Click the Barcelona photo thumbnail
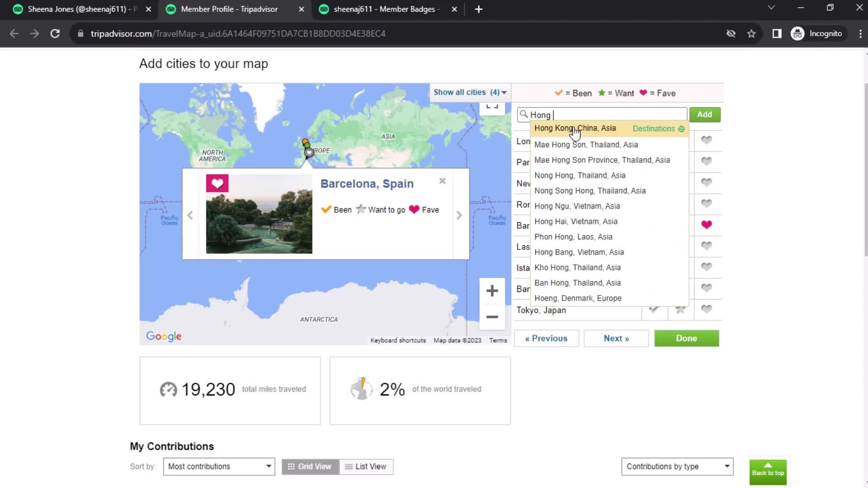868x488 pixels. pyautogui.click(x=259, y=214)
